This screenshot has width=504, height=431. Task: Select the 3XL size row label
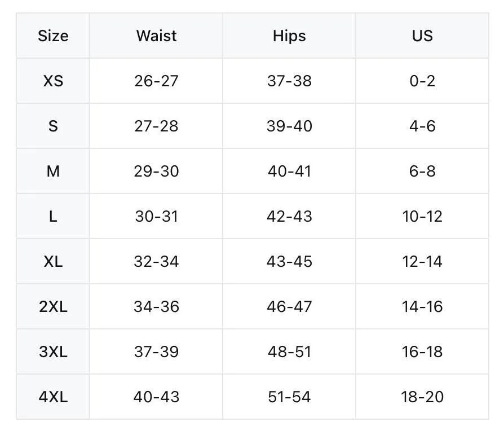coord(53,351)
